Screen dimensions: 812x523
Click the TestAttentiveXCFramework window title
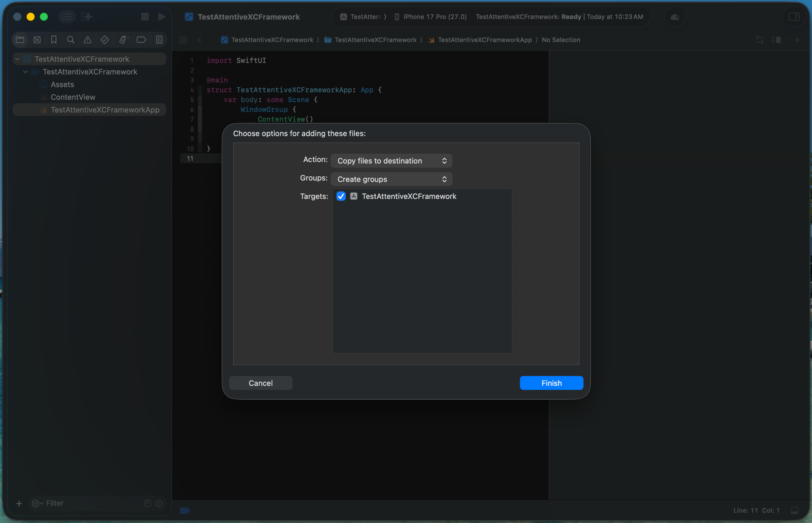pos(249,17)
